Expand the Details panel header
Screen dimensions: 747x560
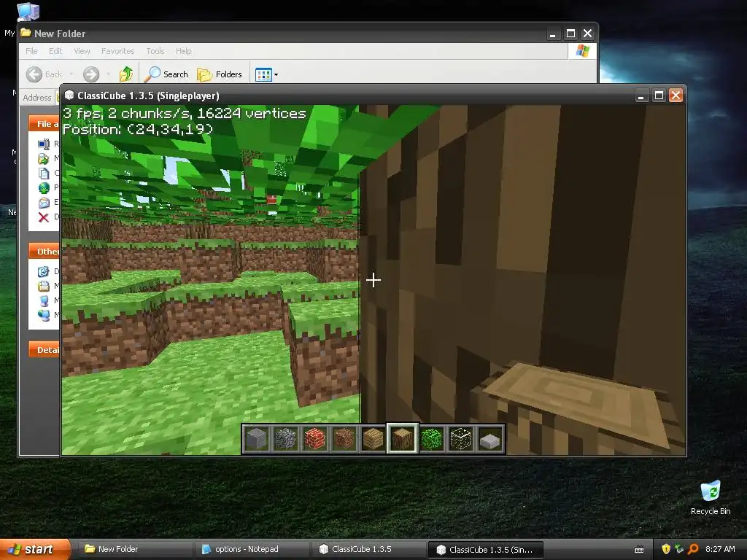44,350
